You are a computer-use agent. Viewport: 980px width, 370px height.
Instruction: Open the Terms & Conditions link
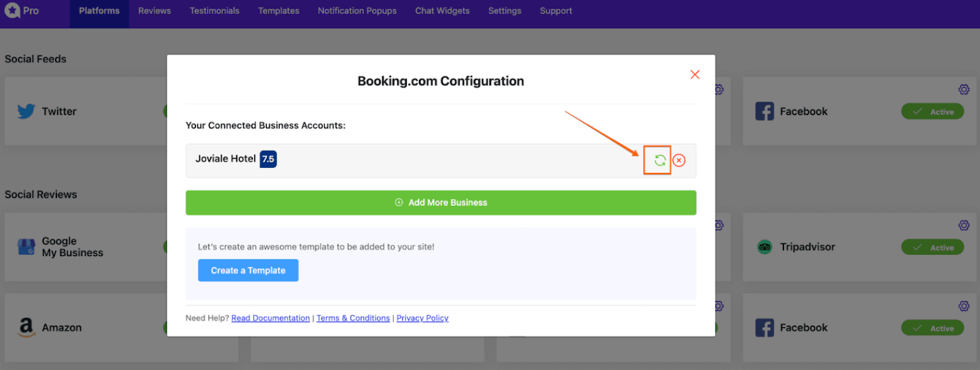[x=353, y=318]
